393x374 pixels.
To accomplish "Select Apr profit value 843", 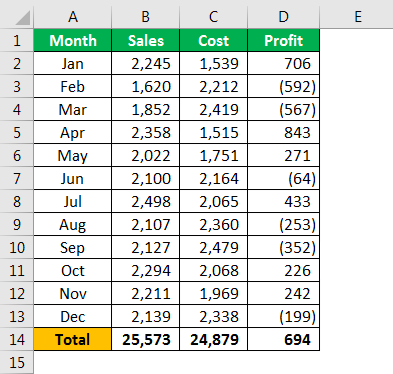I will [284, 132].
